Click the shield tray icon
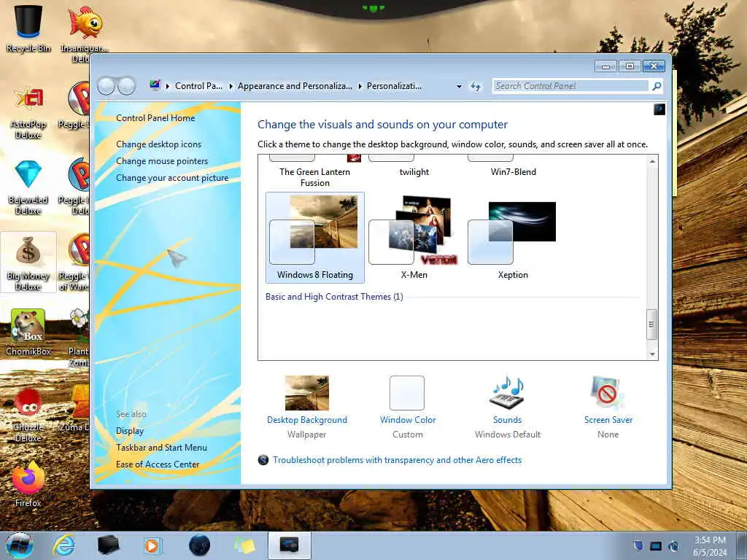This screenshot has width=747, height=560. click(x=638, y=545)
